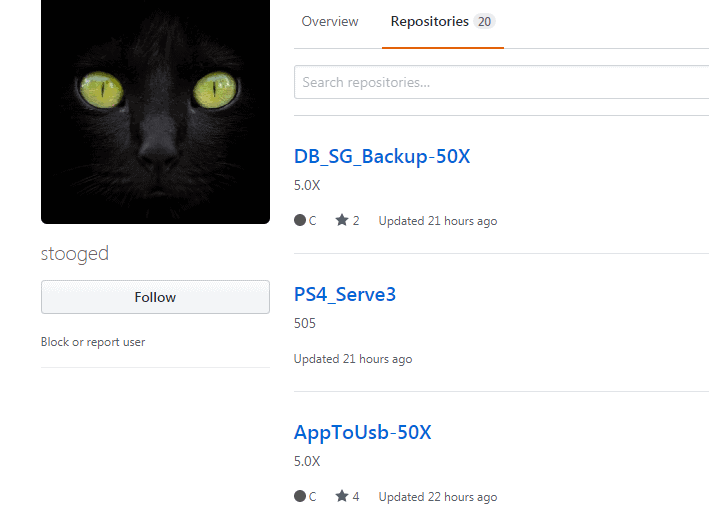Follow the user stooged
This screenshot has height=522, width=709.
[x=155, y=297]
